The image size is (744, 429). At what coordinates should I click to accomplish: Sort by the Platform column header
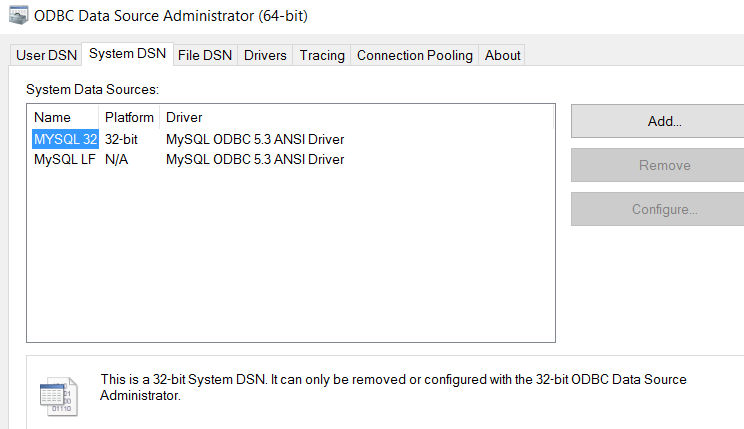(x=129, y=117)
